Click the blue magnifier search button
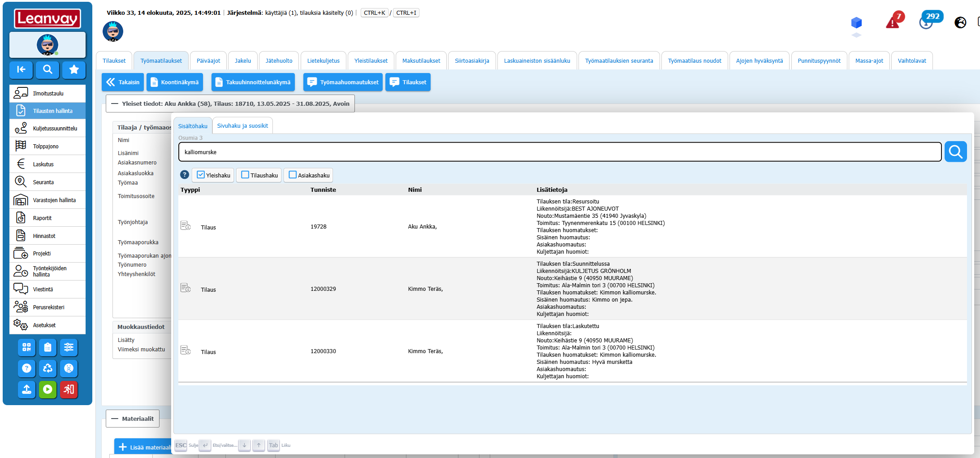This screenshot has width=980, height=458. [x=955, y=152]
